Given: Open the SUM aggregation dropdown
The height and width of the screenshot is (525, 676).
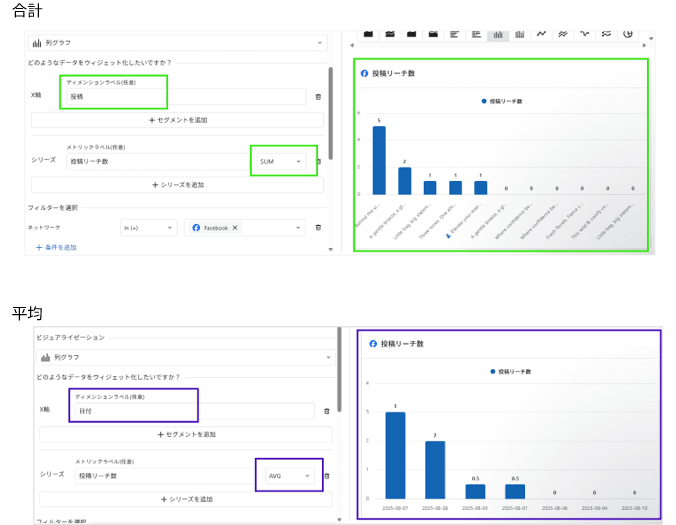Looking at the screenshot, I should [282, 161].
